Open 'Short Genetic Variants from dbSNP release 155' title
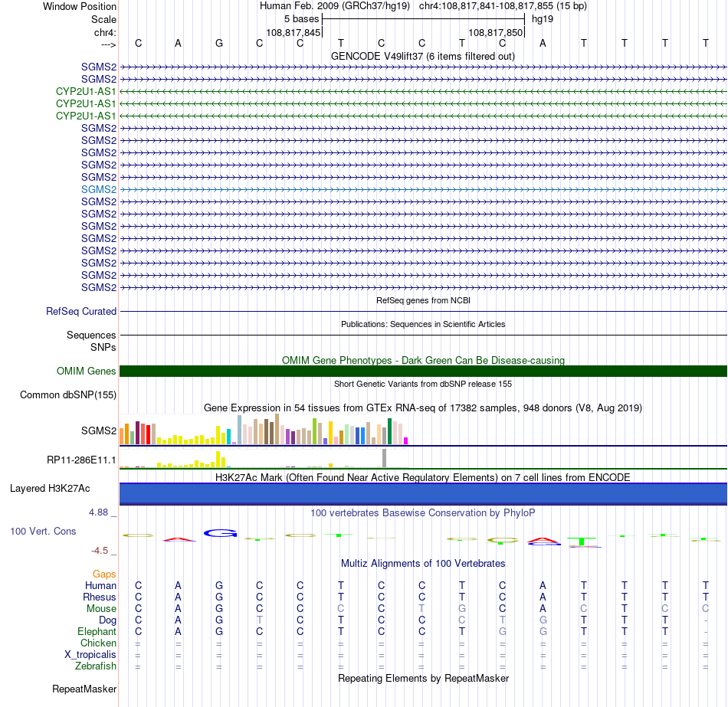 point(423,384)
